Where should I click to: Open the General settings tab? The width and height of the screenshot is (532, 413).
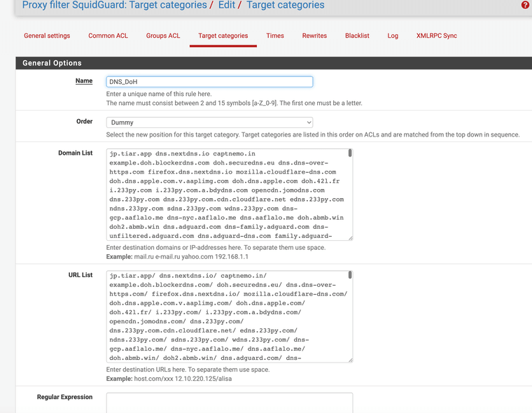[x=47, y=36]
